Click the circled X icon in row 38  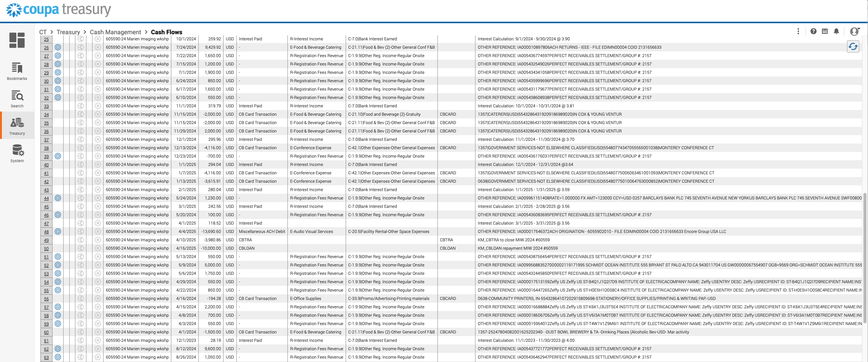coord(98,148)
